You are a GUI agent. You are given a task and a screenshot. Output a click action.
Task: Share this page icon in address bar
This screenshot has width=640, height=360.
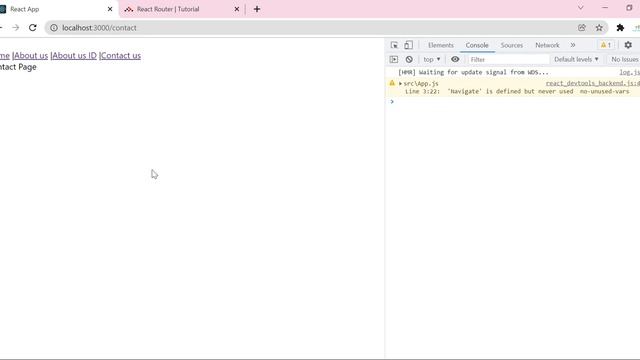coord(582,28)
